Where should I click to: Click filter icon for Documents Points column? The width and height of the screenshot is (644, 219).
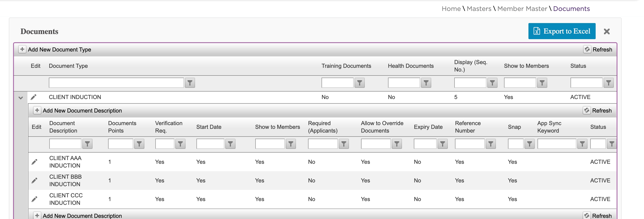tap(139, 144)
